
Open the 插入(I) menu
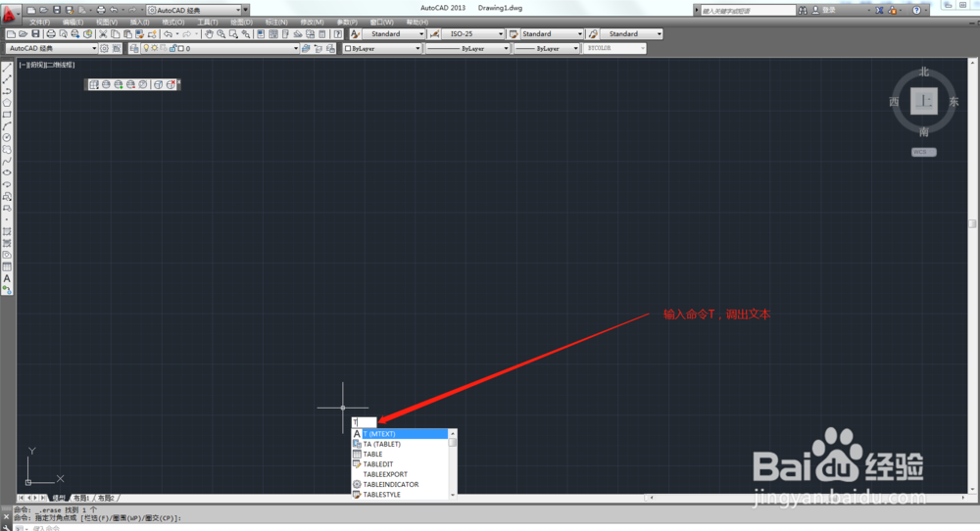point(139,23)
